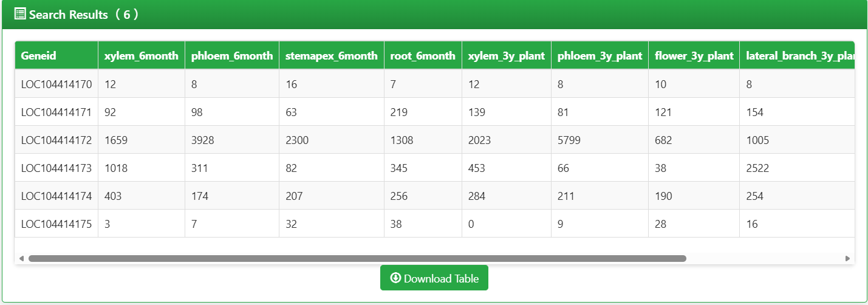Click value 98 in phloem_6month
Image resolution: width=868 pixels, height=305 pixels.
(x=197, y=112)
